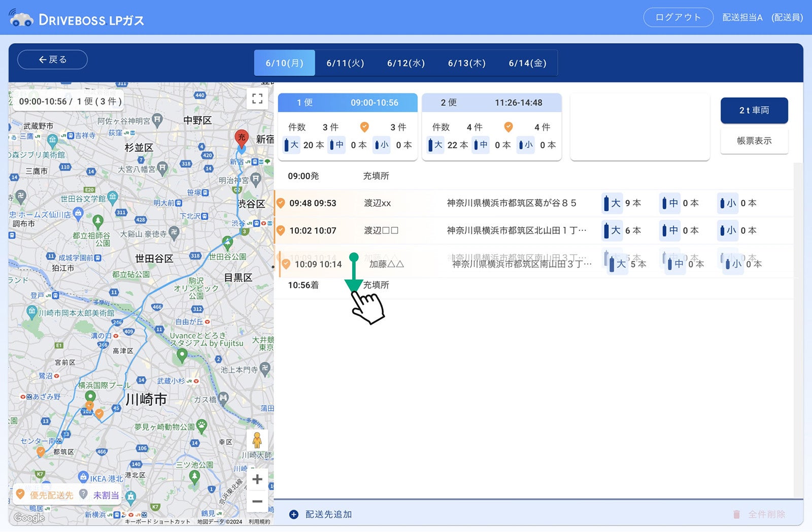
Task: Open fullscreen view with the map expand icon
Action: (x=257, y=98)
